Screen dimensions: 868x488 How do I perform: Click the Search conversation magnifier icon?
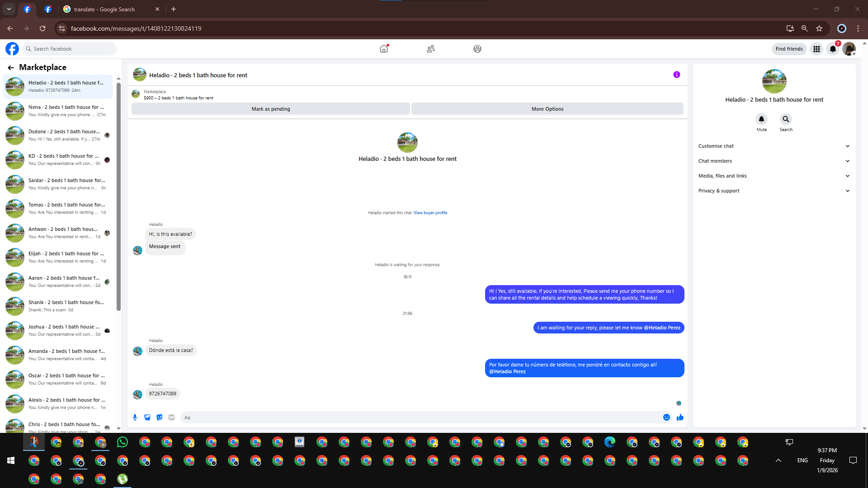[x=786, y=119]
